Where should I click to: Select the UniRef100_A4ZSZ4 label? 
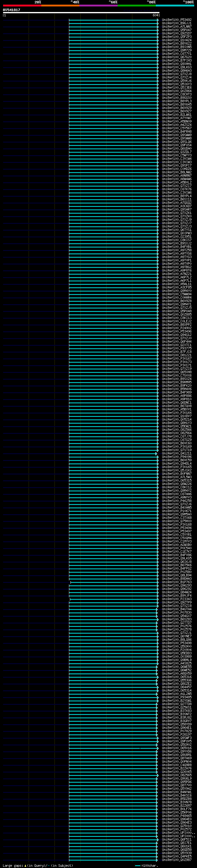click(x=176, y=125)
